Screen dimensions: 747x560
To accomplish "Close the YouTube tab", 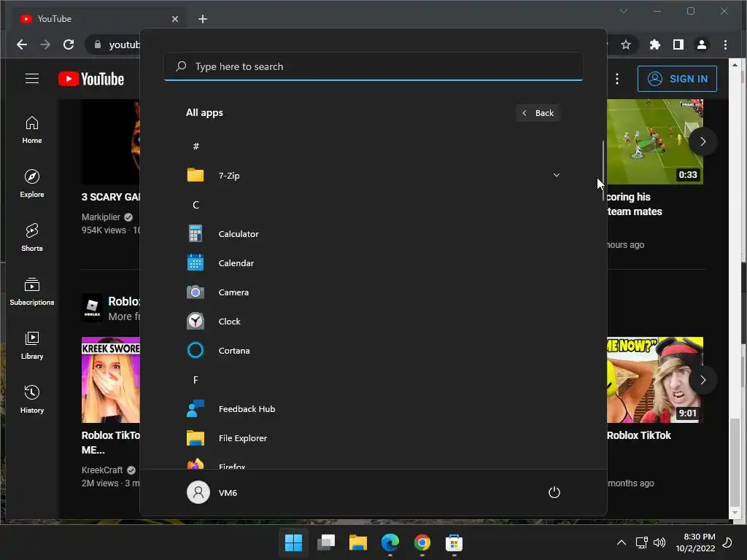I will pyautogui.click(x=175, y=19).
